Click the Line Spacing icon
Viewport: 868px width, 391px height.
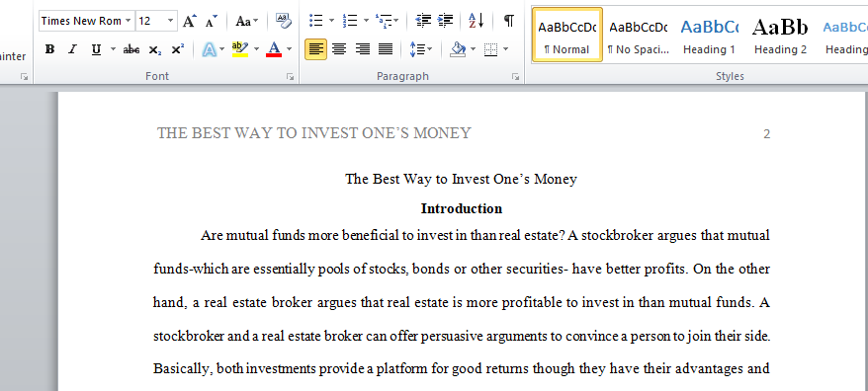(x=417, y=49)
